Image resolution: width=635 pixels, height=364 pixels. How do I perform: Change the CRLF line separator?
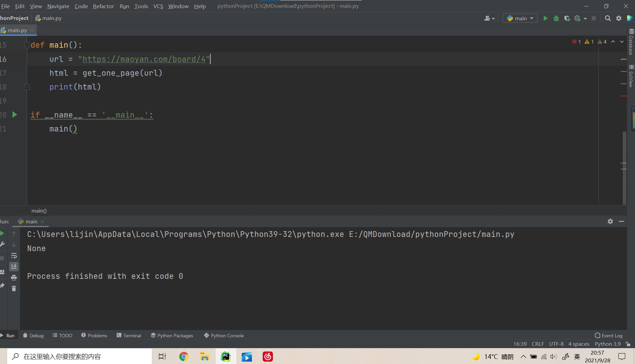click(x=538, y=344)
